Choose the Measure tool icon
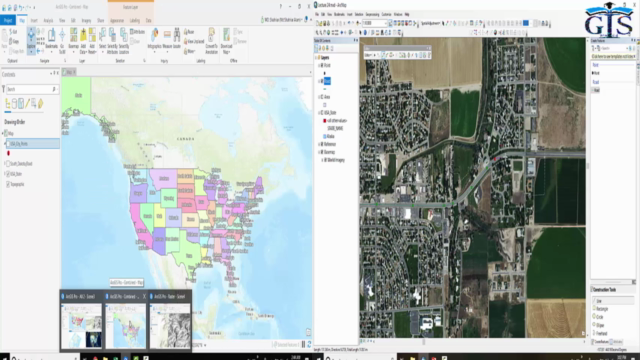 167,35
